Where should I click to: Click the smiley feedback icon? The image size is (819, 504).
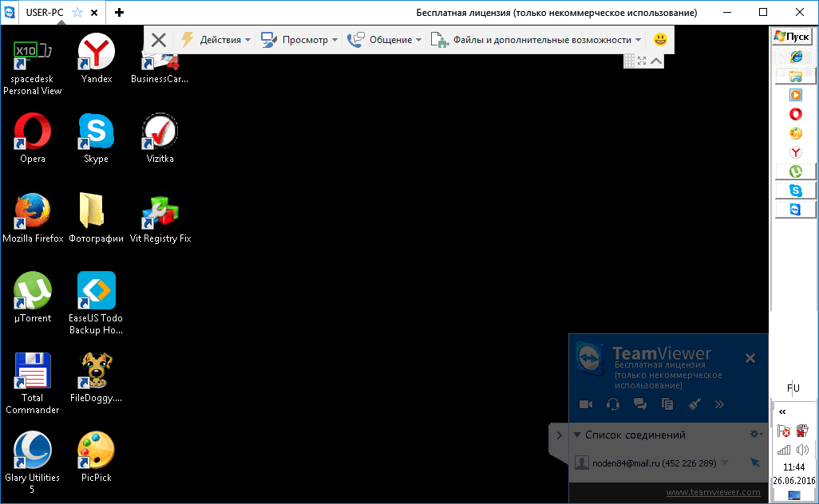(660, 40)
